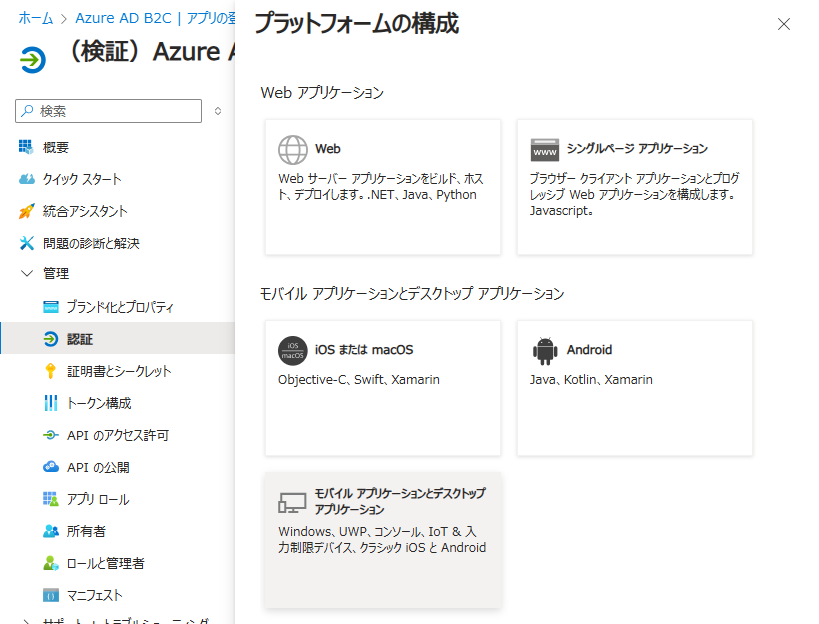Image resolution: width=819 pixels, height=624 pixels.
Task: Click the API の公開 cloud icon
Action: pyautogui.click(x=51, y=467)
